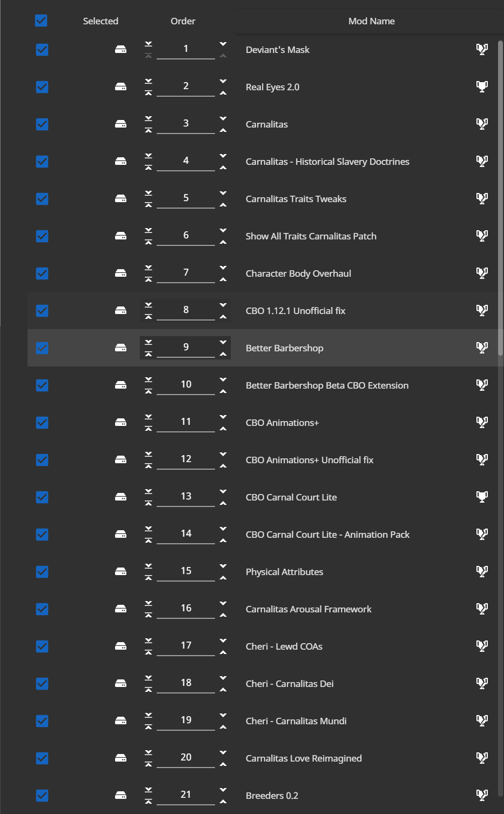Click the move-to-bottom icon for Deviant's Mask
The image size is (504, 814).
(x=148, y=44)
